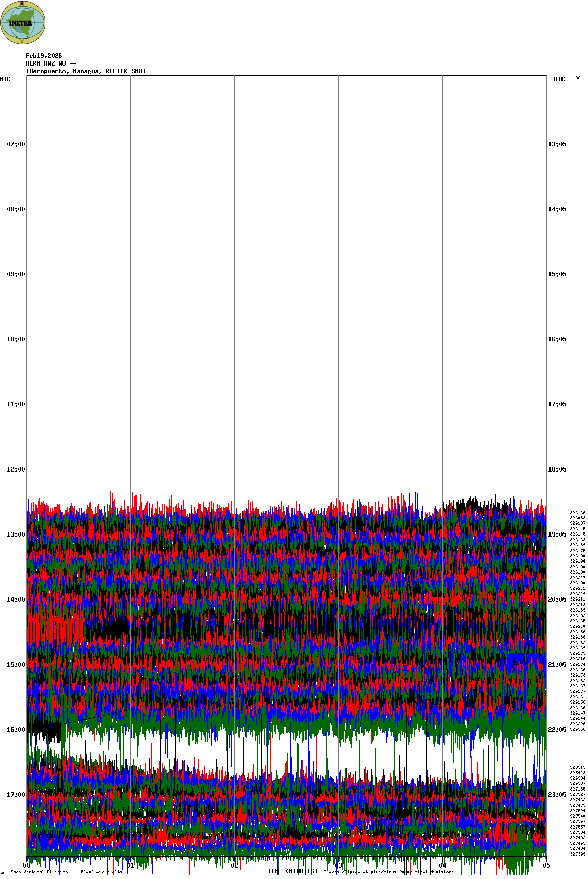Click the UTC time header
The height and width of the screenshot is (879, 588).
click(x=559, y=79)
